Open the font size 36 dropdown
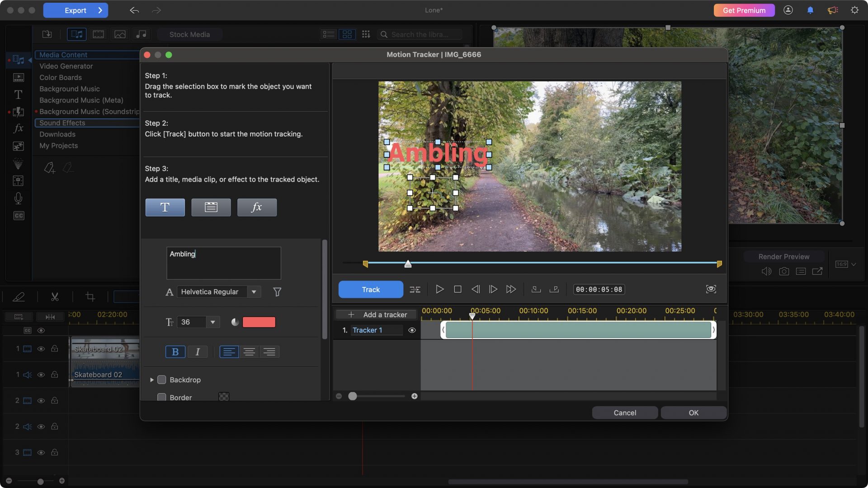 click(212, 322)
